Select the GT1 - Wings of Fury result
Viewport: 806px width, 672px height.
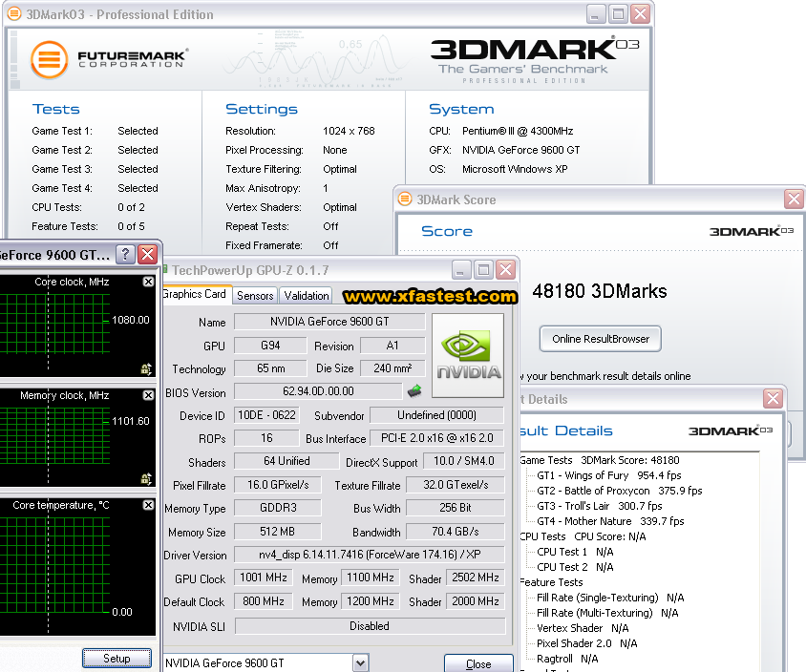click(609, 475)
